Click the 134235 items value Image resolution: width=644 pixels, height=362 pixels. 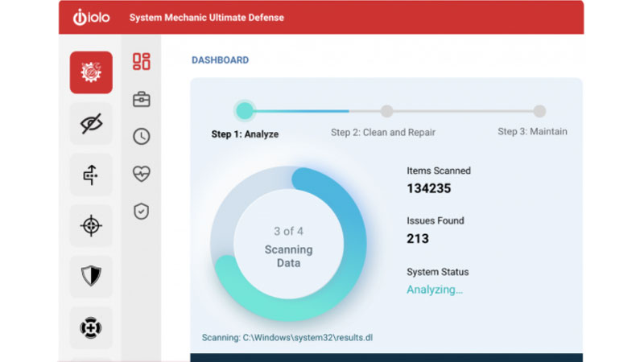coord(429,188)
